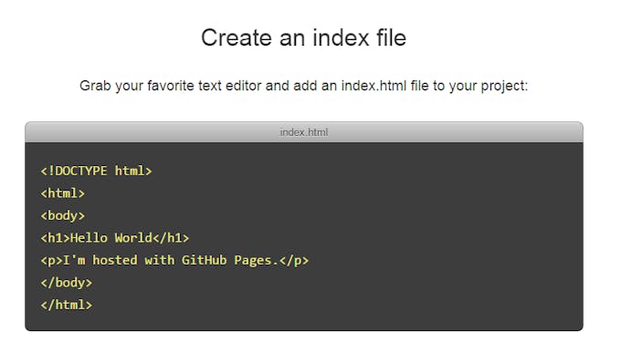
Task: Click the word 'Hello' in the h1 line
Action: [89, 238]
